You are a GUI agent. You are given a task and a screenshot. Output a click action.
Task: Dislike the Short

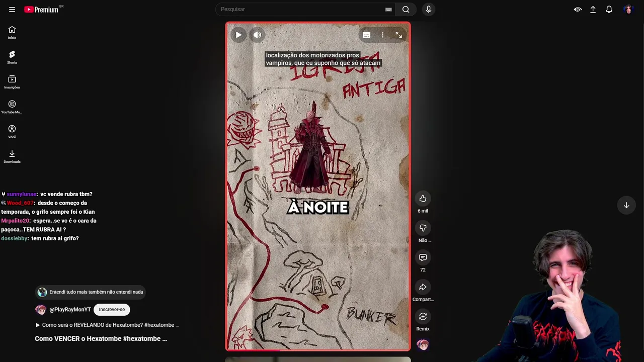coord(423,228)
